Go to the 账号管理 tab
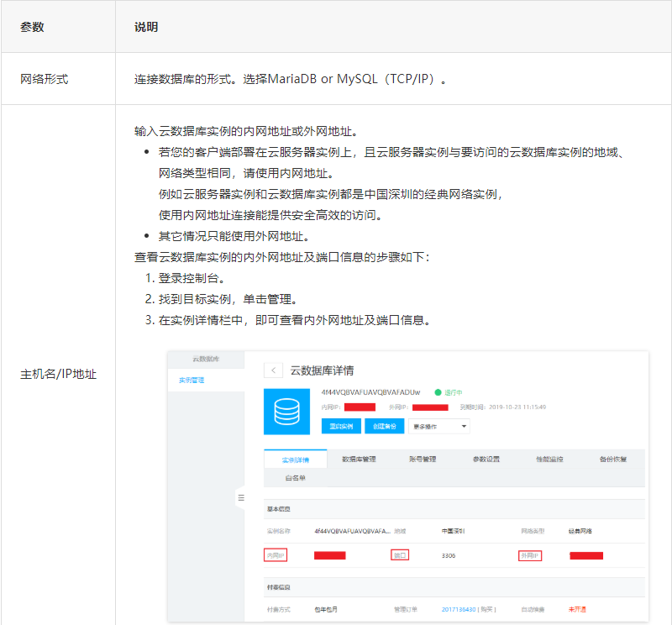Viewport: 672px width, 625px height. pos(423,460)
